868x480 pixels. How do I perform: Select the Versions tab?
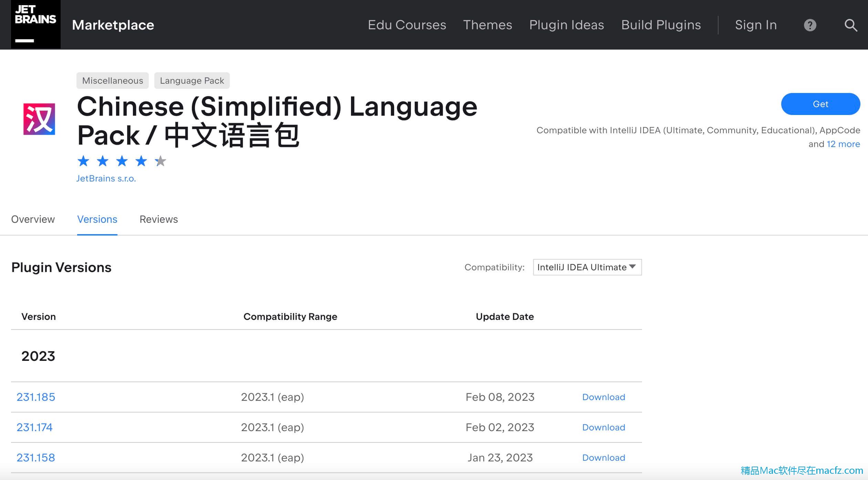(x=97, y=219)
